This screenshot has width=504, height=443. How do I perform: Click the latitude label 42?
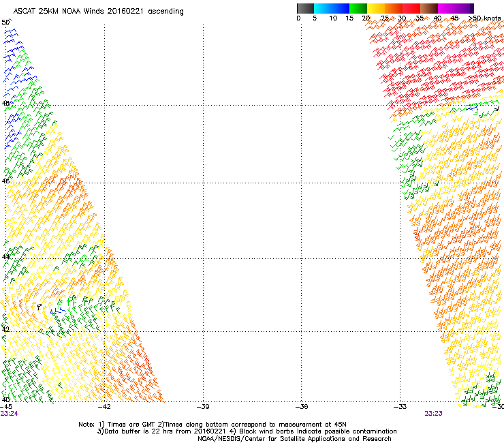(5, 329)
